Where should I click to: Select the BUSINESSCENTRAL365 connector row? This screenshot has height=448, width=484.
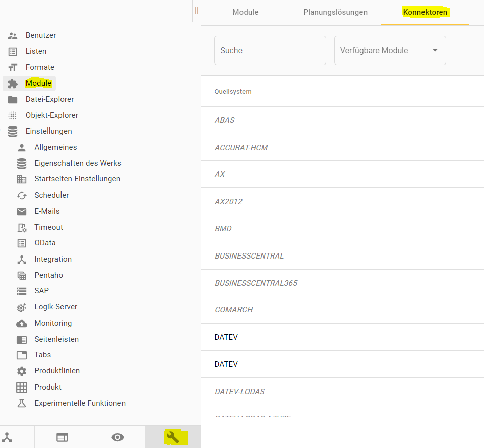pyautogui.click(x=256, y=283)
